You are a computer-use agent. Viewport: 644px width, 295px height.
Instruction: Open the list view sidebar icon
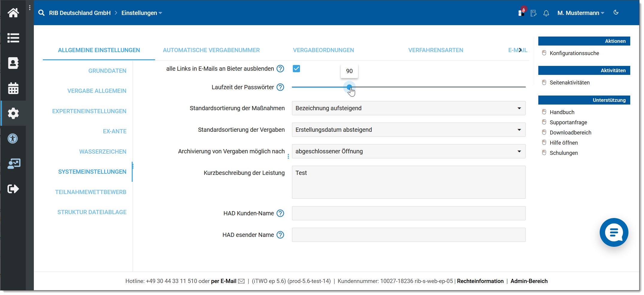pyautogui.click(x=13, y=38)
